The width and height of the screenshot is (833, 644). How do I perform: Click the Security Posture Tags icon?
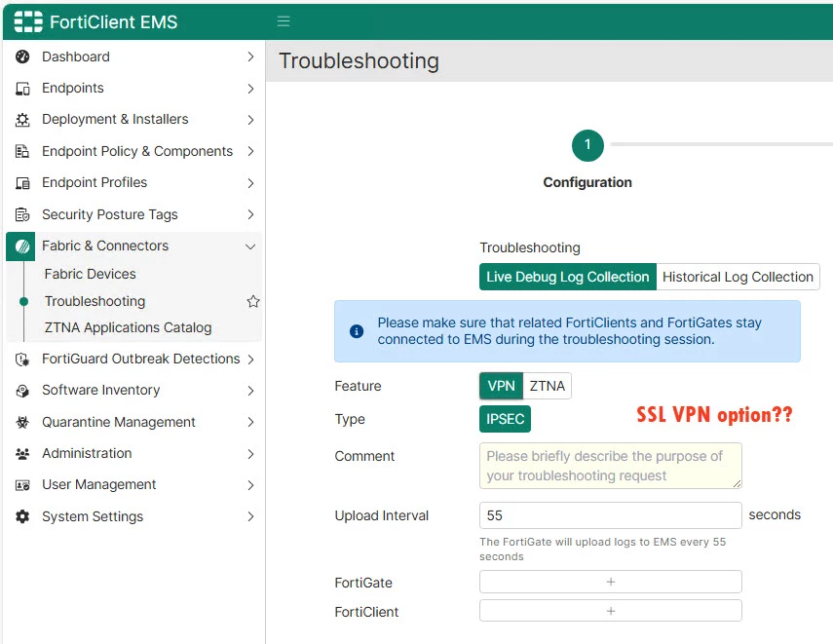[x=22, y=214]
